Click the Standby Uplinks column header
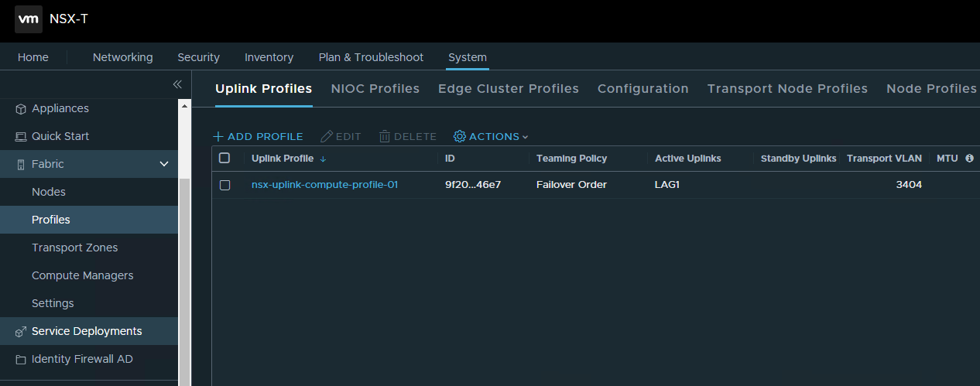 coord(799,159)
